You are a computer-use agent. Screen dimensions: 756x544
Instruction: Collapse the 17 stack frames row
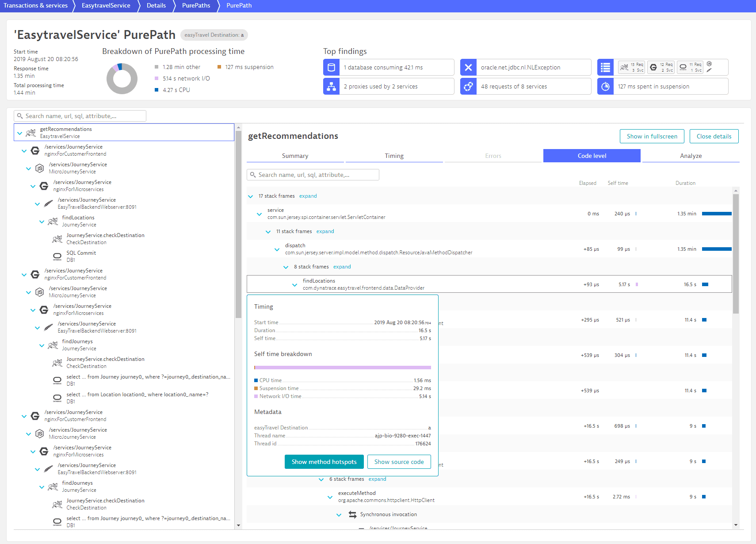click(250, 196)
